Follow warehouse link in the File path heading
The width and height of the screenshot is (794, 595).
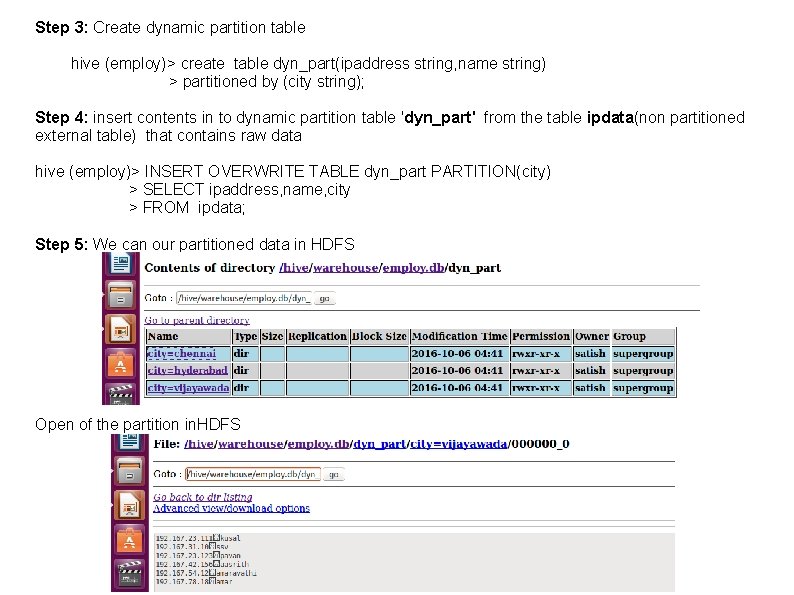click(251, 444)
